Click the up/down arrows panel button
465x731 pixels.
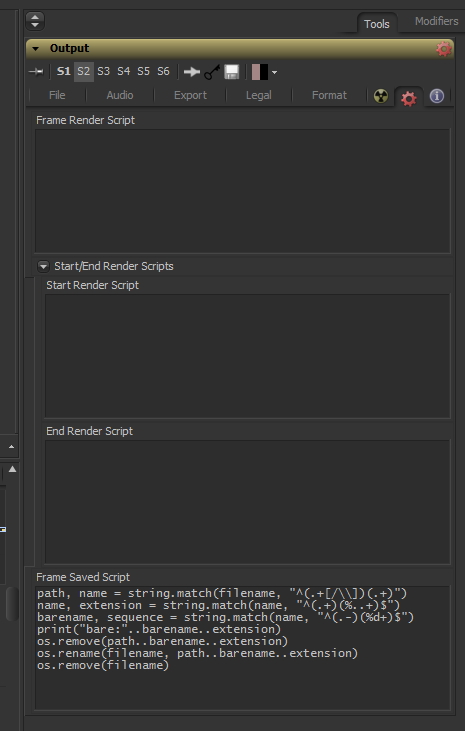35,21
